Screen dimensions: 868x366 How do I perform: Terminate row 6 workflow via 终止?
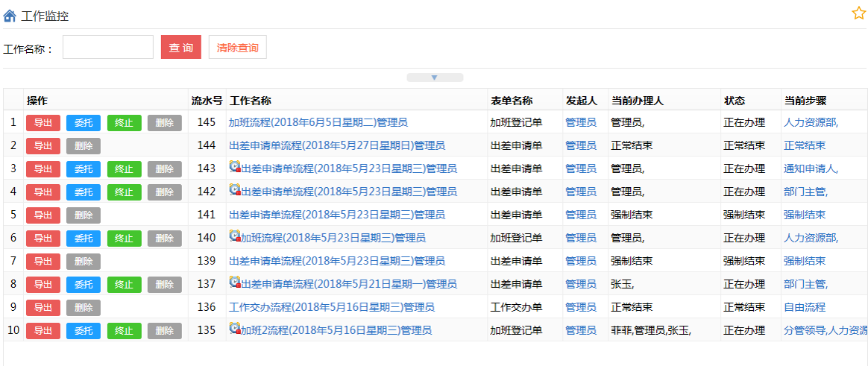[124, 239]
